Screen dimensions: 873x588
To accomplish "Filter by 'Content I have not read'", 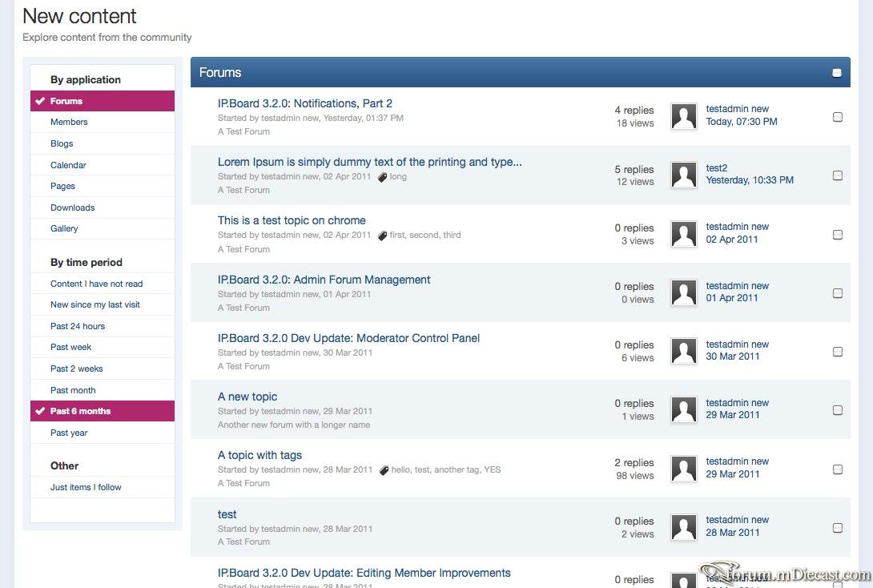I will click(103, 284).
